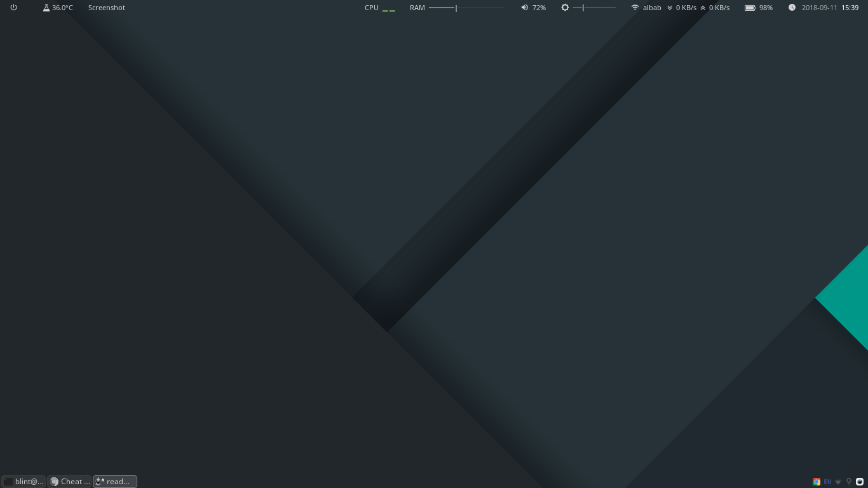Click the rightmost round tray icon

coord(860,482)
